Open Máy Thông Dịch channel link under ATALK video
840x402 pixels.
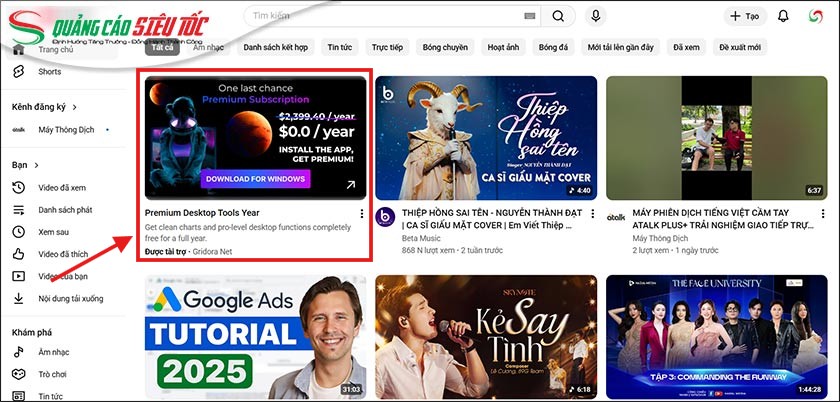(x=660, y=238)
